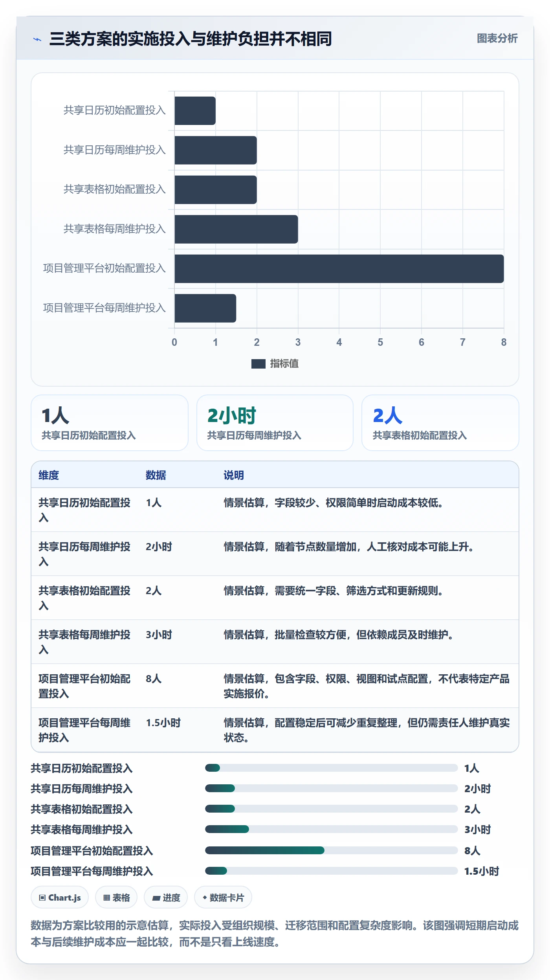Click the progress bar for 共享表格每周维护投入

[331, 829]
